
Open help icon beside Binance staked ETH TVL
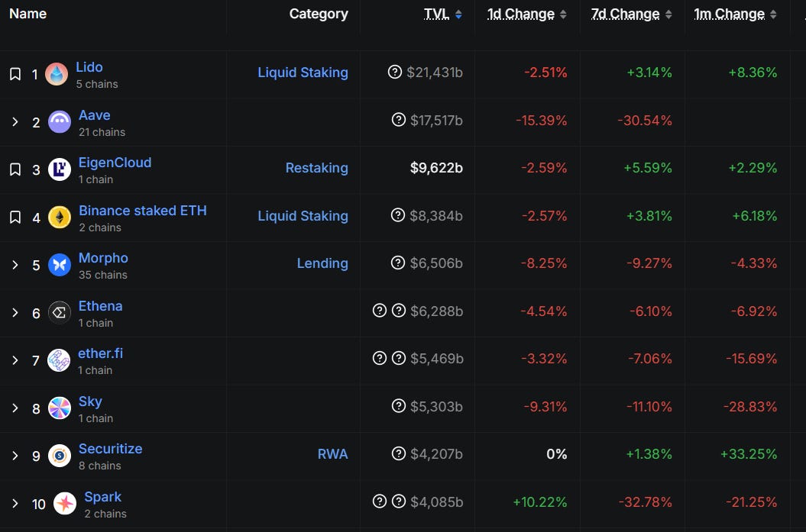tap(398, 215)
